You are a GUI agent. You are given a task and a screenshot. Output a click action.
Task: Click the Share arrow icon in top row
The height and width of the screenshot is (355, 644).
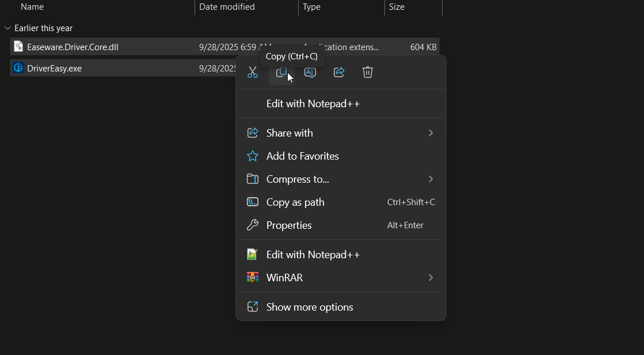click(x=339, y=73)
